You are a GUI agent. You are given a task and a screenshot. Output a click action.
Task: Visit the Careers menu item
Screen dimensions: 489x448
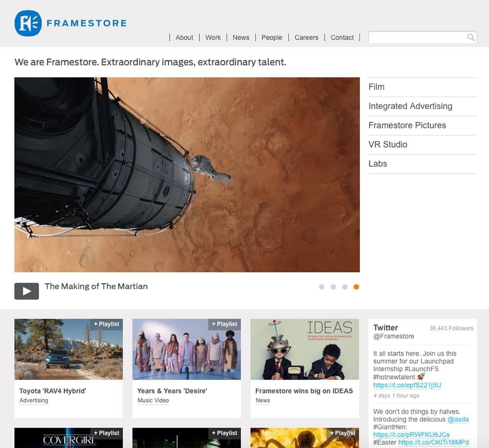(306, 38)
